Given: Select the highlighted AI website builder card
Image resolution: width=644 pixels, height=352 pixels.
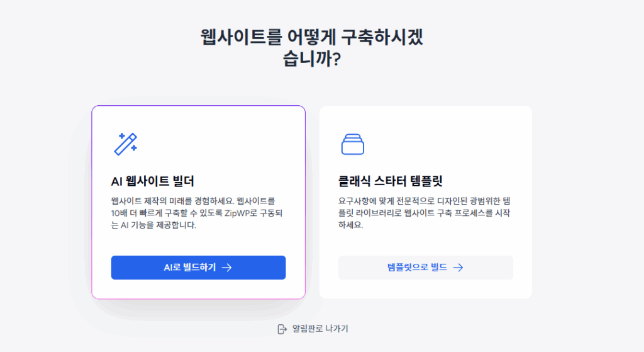Looking at the screenshot, I should point(198,202).
